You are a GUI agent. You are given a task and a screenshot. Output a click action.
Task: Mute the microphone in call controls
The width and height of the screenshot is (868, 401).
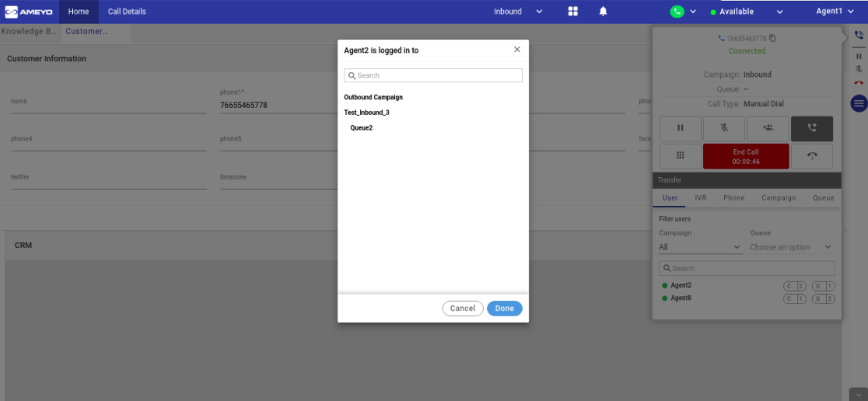pyautogui.click(x=723, y=128)
